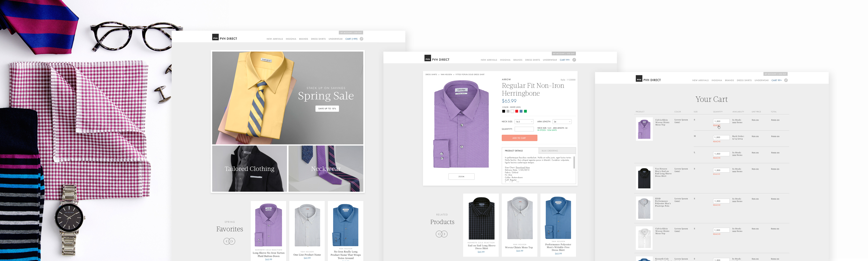Click the purple shirt thumbnail in cart
Image resolution: width=868 pixels, height=261 pixels.
click(644, 129)
